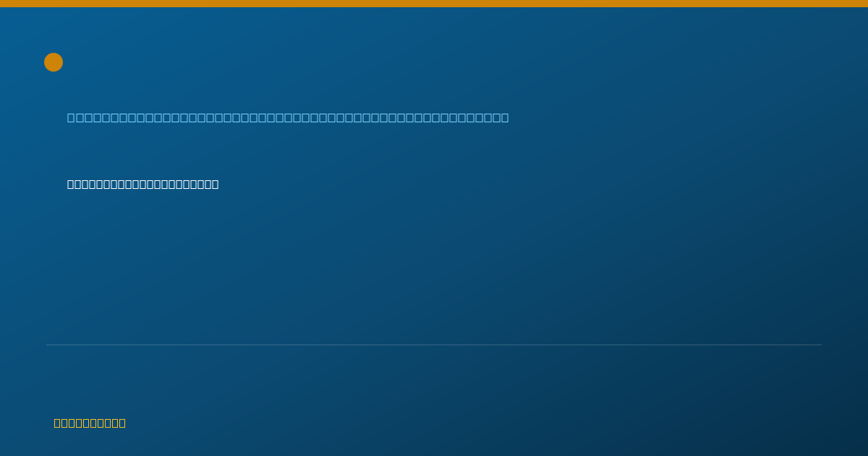Select the long light-blue heading text line
The width and height of the screenshot is (868, 456).
(288, 117)
